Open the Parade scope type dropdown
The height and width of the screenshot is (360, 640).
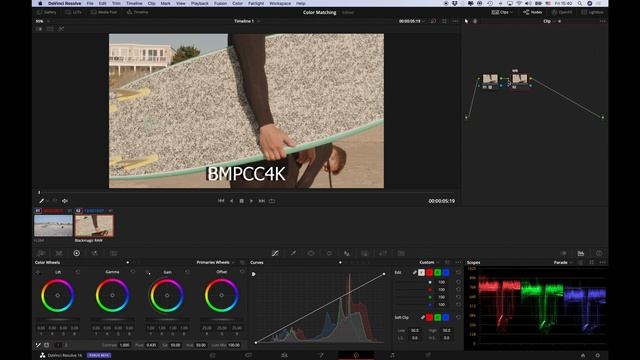click(x=563, y=262)
